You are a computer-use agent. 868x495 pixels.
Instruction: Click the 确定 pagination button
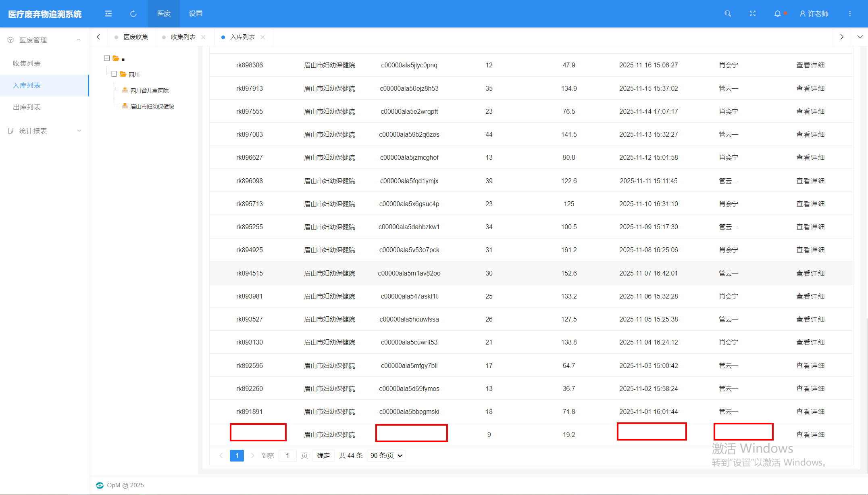pos(323,455)
